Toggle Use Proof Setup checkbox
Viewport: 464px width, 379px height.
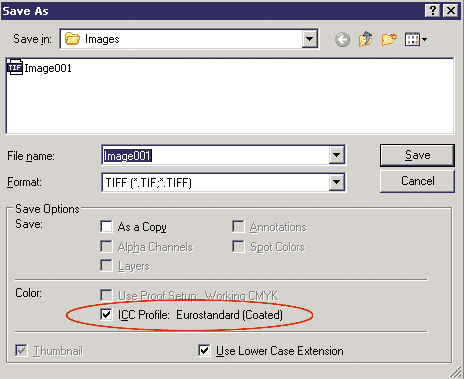pos(106,295)
